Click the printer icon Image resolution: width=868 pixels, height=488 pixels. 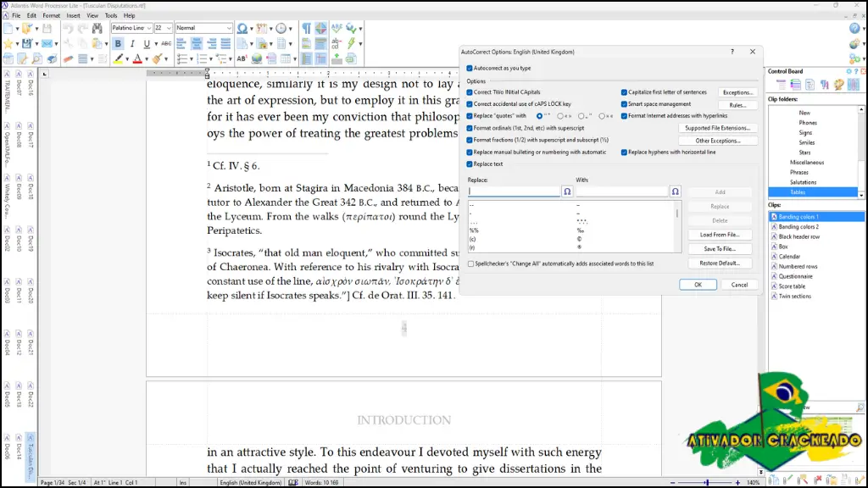click(53, 58)
